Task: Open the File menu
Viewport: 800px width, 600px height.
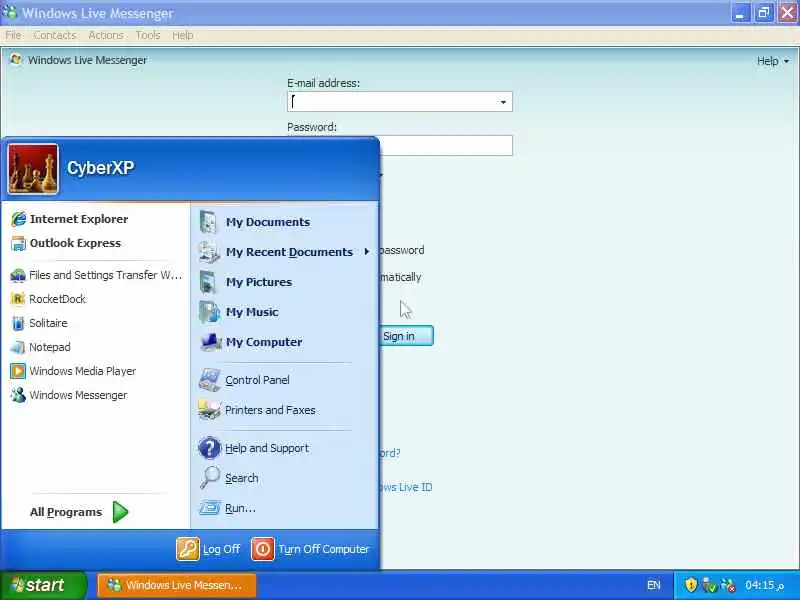Action: [x=13, y=35]
